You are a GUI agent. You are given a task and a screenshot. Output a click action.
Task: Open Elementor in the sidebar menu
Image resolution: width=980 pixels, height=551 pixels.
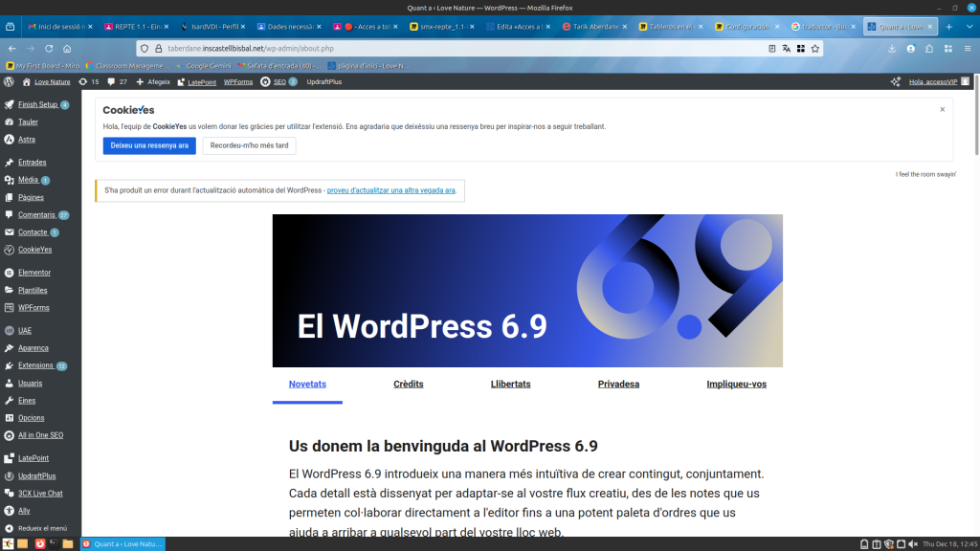(x=33, y=273)
